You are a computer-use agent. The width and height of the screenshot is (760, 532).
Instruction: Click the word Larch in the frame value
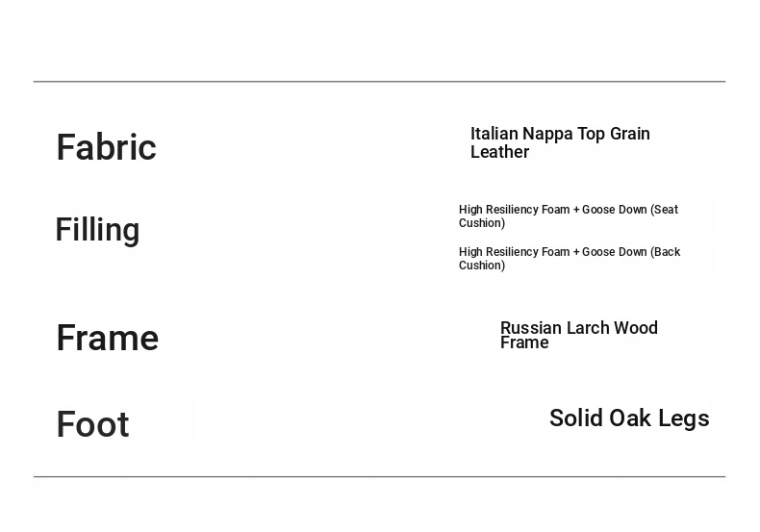588,328
